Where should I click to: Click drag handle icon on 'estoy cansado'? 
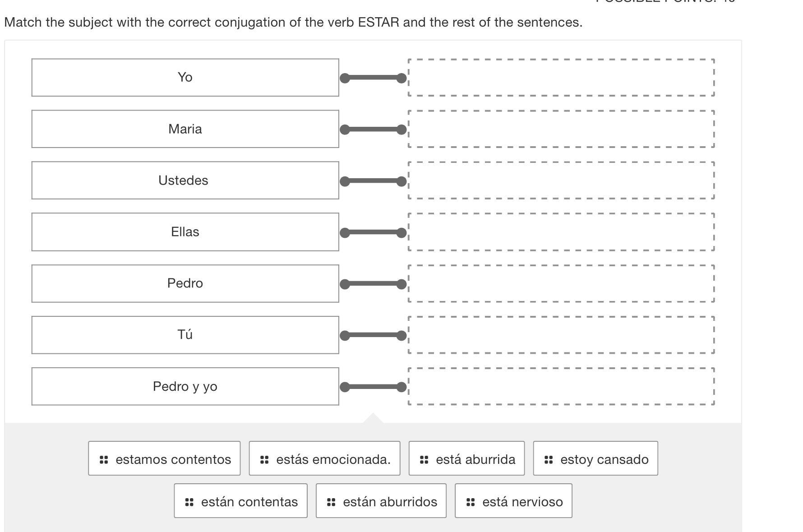[549, 459]
